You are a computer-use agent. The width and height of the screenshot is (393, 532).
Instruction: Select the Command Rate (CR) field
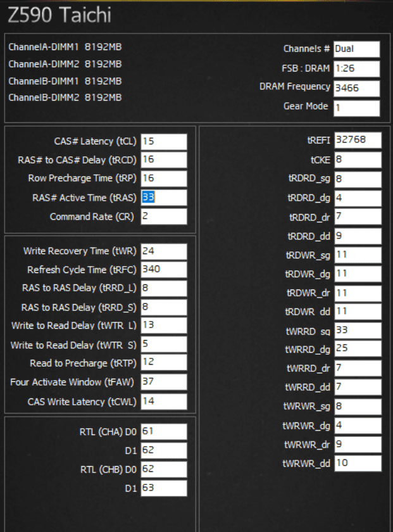[x=164, y=216]
